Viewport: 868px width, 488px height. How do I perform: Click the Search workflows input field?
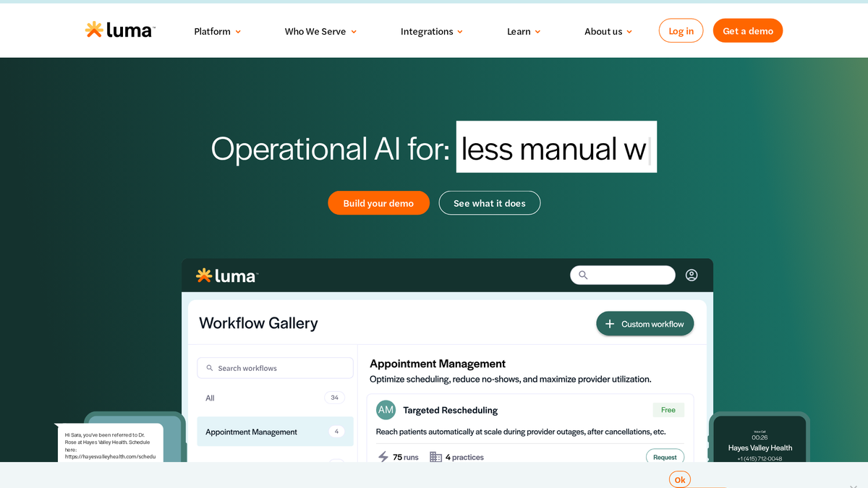click(x=275, y=368)
